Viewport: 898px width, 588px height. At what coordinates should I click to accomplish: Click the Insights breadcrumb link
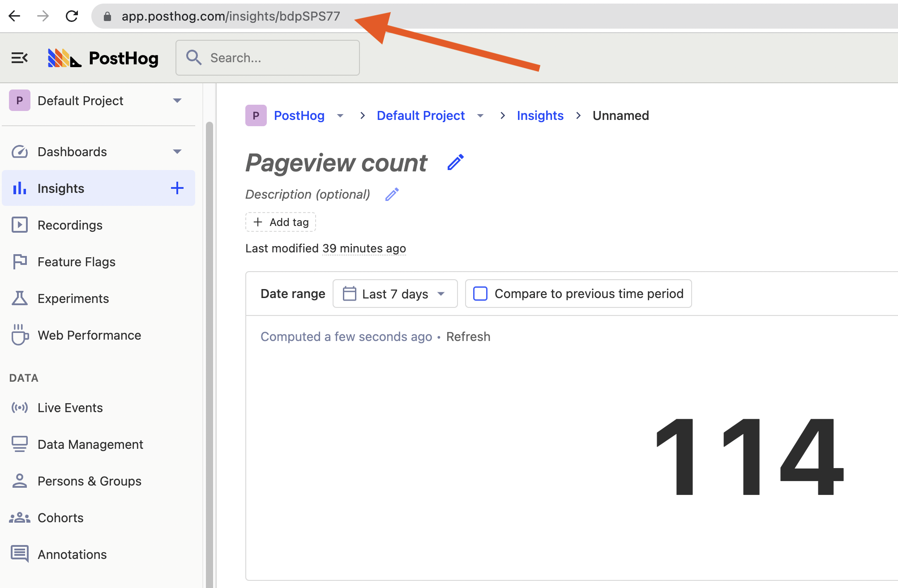point(540,115)
